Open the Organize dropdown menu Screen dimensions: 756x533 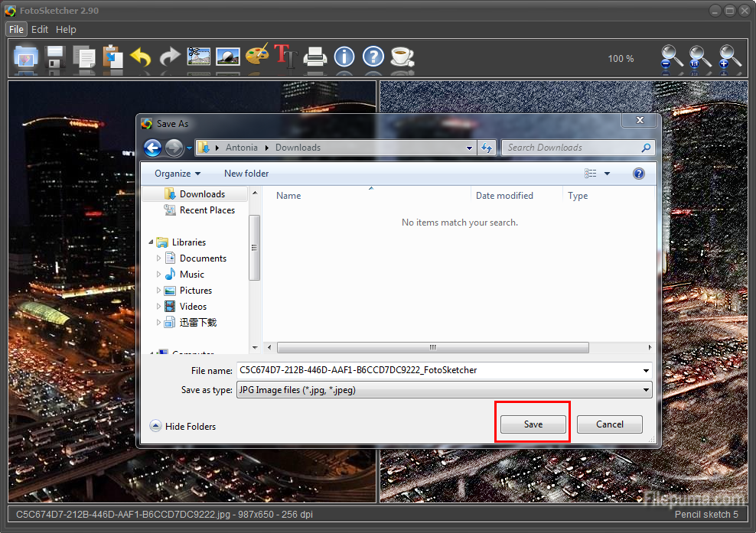point(178,174)
